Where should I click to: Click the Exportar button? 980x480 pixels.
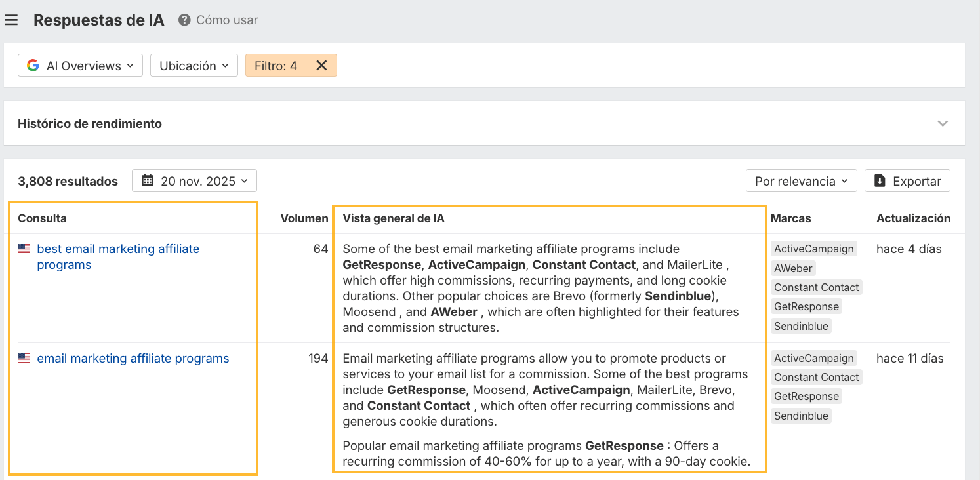[x=907, y=180]
